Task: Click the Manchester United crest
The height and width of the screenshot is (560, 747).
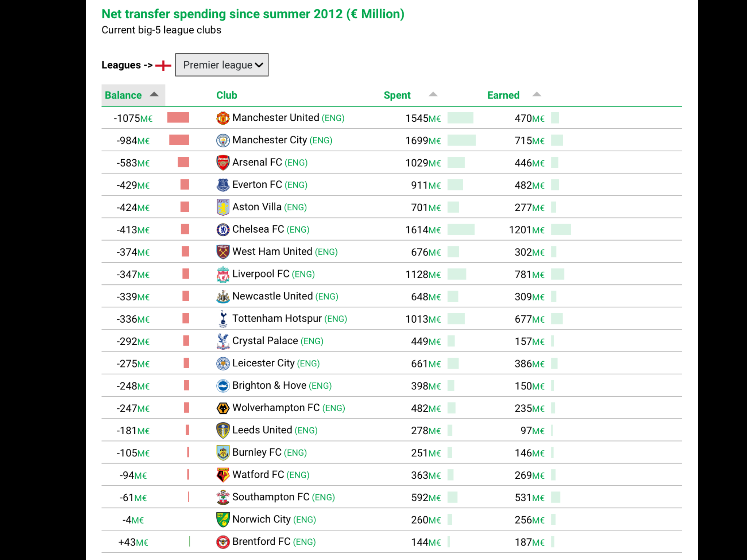Action: 223,118
